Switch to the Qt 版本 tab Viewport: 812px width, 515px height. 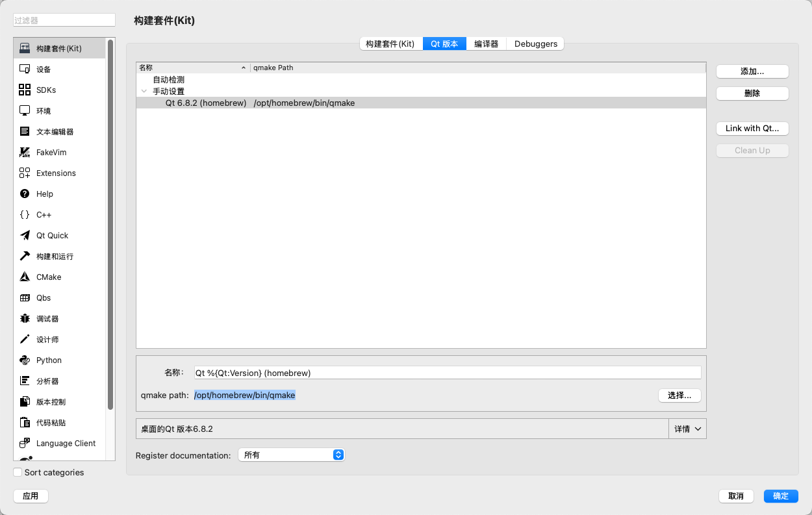coord(444,44)
